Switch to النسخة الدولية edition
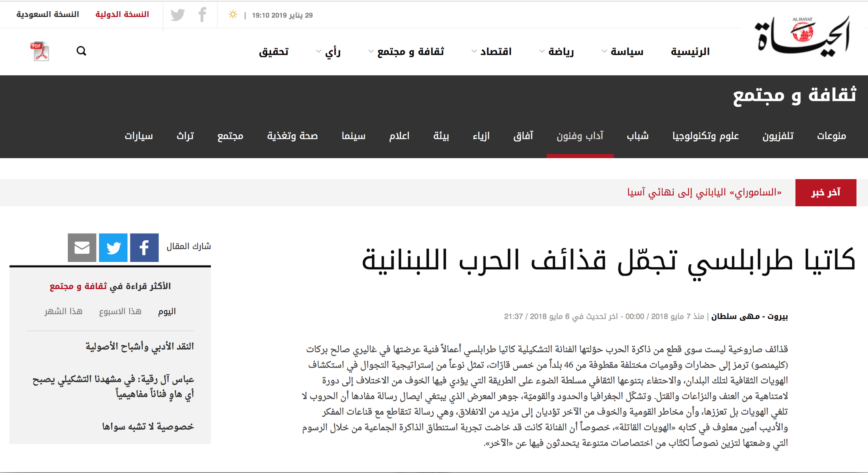Viewport: 868px width, 473px height. [x=122, y=15]
